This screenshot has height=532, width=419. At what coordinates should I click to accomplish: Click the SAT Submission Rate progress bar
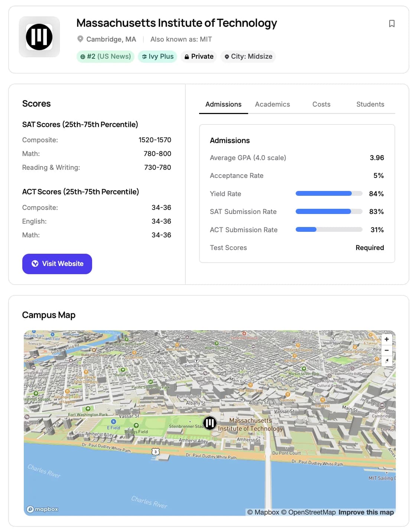click(329, 211)
